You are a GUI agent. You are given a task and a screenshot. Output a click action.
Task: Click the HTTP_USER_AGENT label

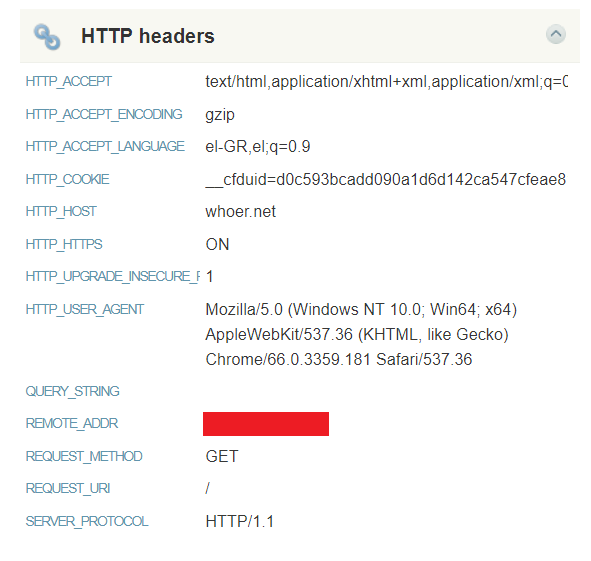pos(85,310)
